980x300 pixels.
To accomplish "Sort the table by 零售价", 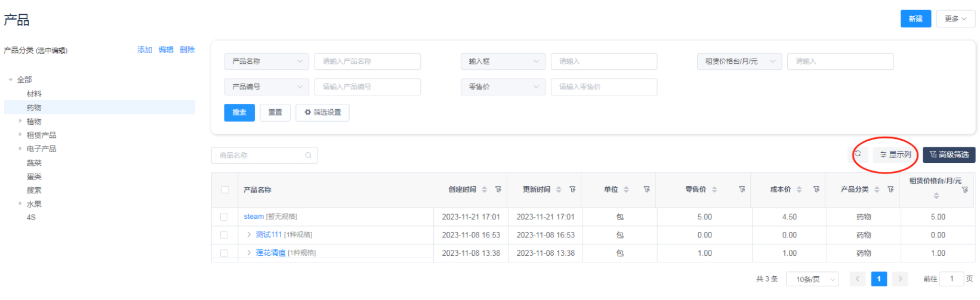I will coord(714,190).
